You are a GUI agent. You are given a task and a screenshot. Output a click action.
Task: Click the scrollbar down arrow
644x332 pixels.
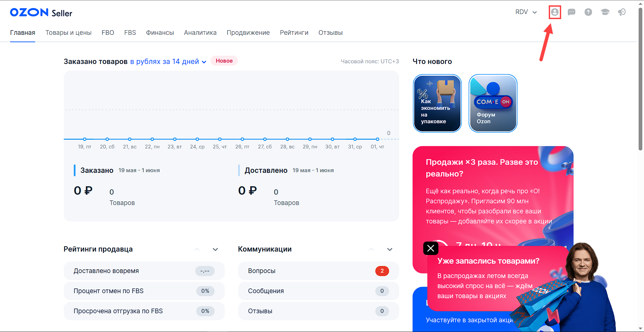640,329
